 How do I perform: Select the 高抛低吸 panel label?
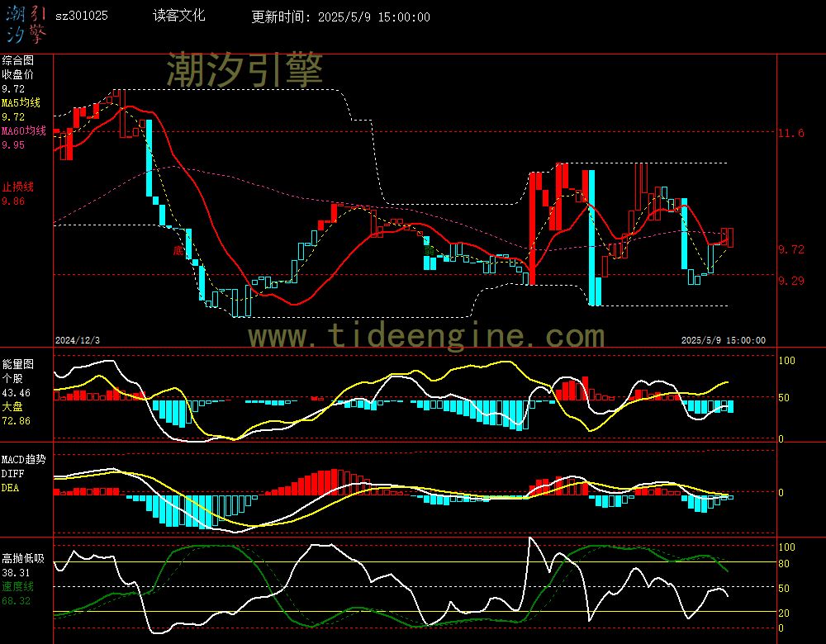click(23, 558)
